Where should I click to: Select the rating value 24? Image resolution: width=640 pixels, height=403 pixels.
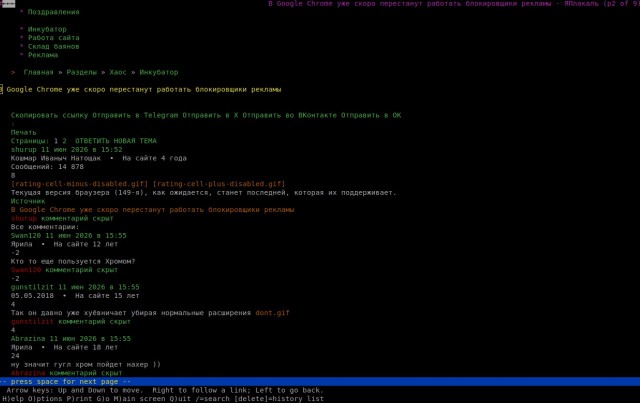pos(15,356)
